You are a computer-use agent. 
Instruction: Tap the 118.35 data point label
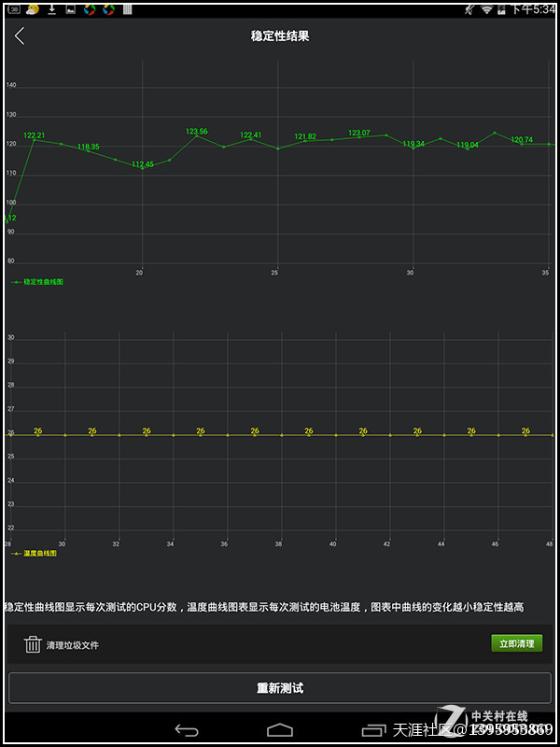pos(88,148)
